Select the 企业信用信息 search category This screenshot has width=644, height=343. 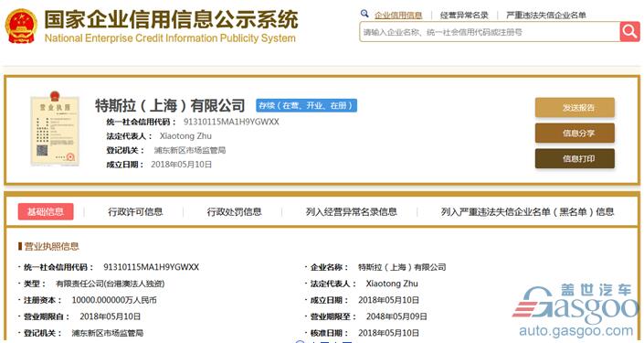point(398,16)
